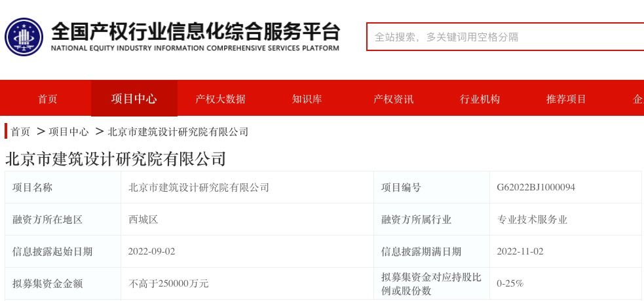Go to the 知识库 navigation tab
Screen dimensions: 644x301
coord(307,99)
